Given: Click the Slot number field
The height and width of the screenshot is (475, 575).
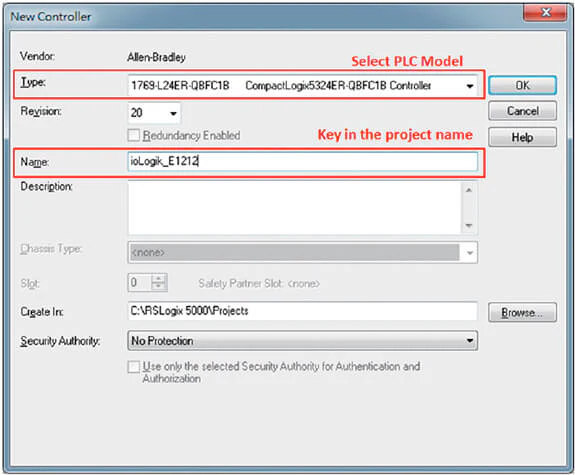Looking at the screenshot, I should [139, 282].
